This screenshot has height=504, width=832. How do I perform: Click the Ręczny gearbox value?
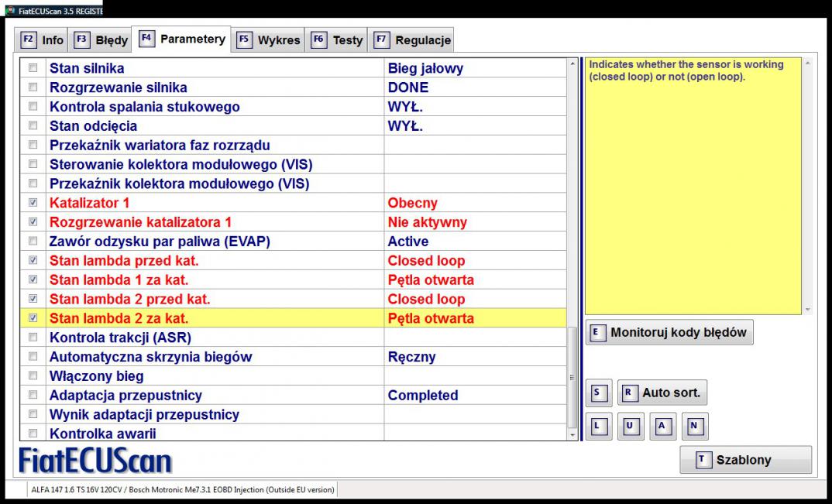pos(412,357)
